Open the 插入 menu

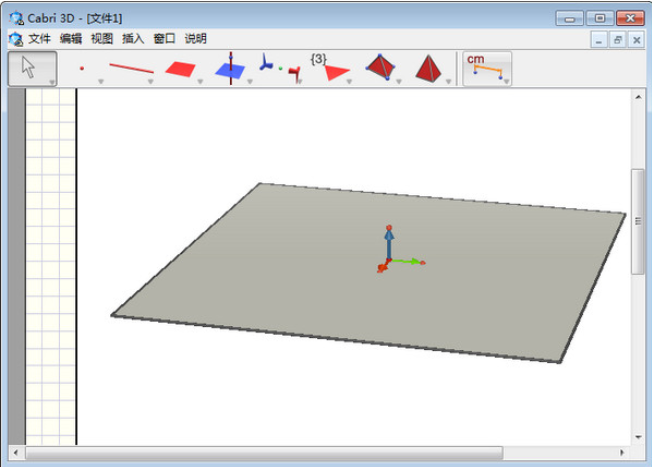(x=133, y=39)
